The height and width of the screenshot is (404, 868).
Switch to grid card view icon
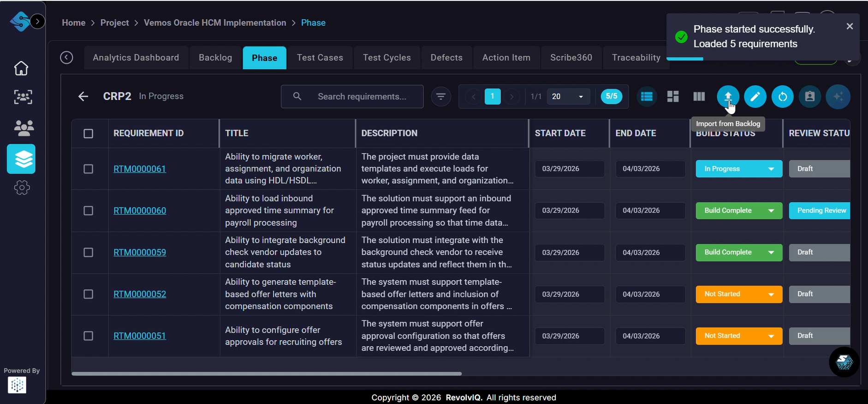[x=673, y=97]
